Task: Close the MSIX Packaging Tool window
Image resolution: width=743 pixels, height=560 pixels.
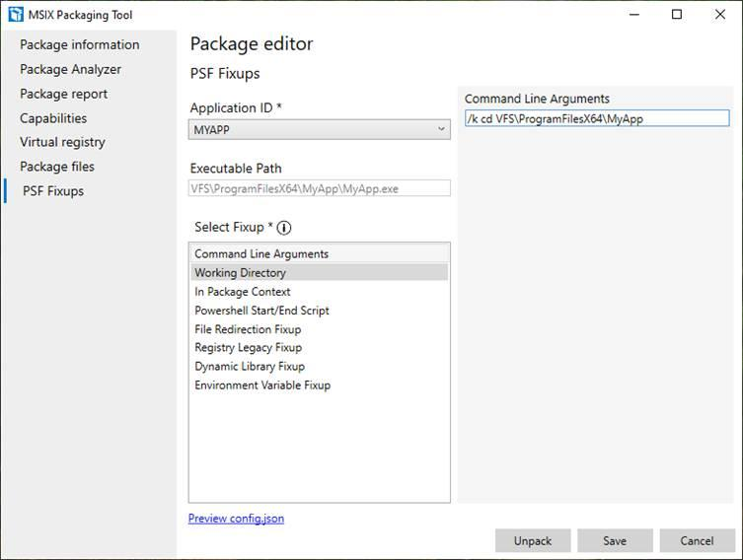Action: [x=720, y=15]
